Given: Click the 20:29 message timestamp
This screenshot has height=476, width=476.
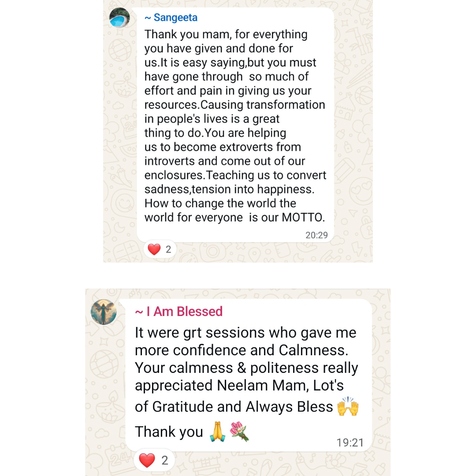Looking at the screenshot, I should pyautogui.click(x=316, y=235).
